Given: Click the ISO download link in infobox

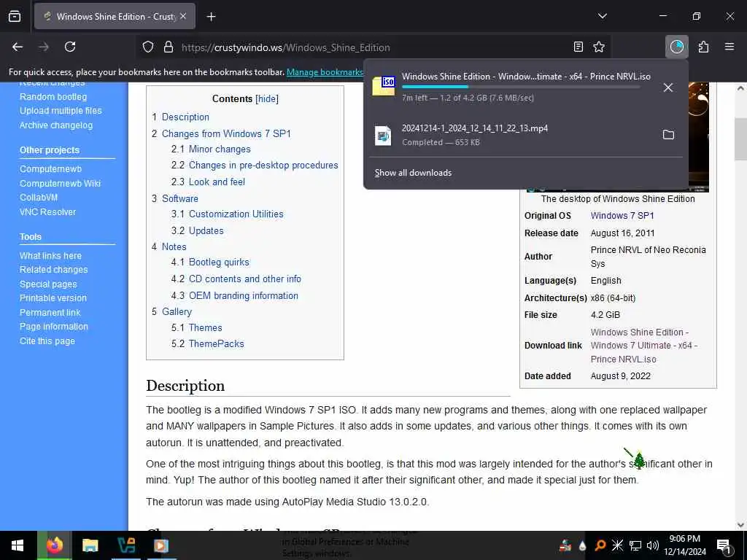Looking at the screenshot, I should (644, 346).
